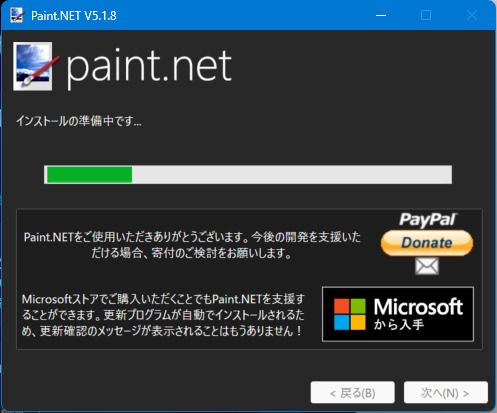Close the Paint.NET installer window
Screen dimensions: 497x413
(x=472, y=15)
